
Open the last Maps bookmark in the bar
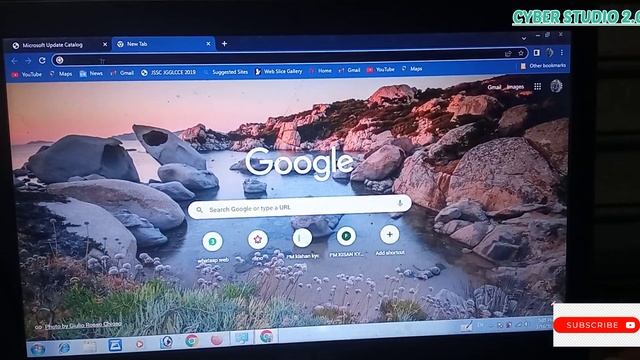(412, 69)
